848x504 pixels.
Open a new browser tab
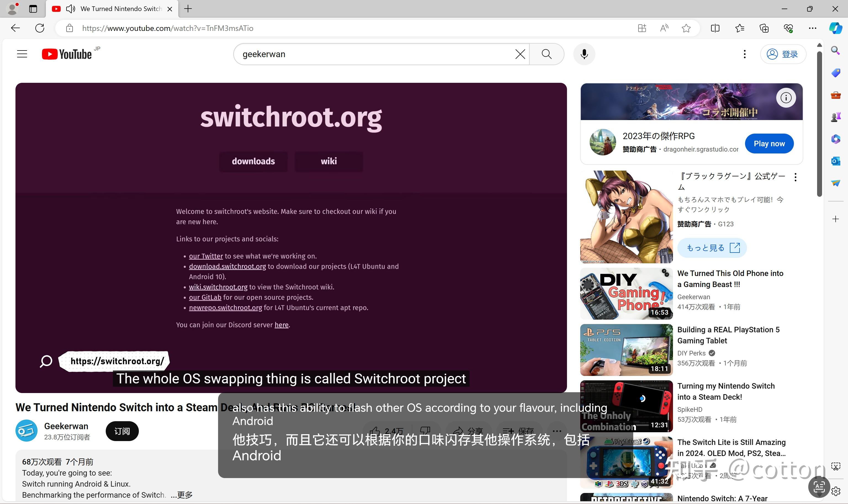(188, 9)
